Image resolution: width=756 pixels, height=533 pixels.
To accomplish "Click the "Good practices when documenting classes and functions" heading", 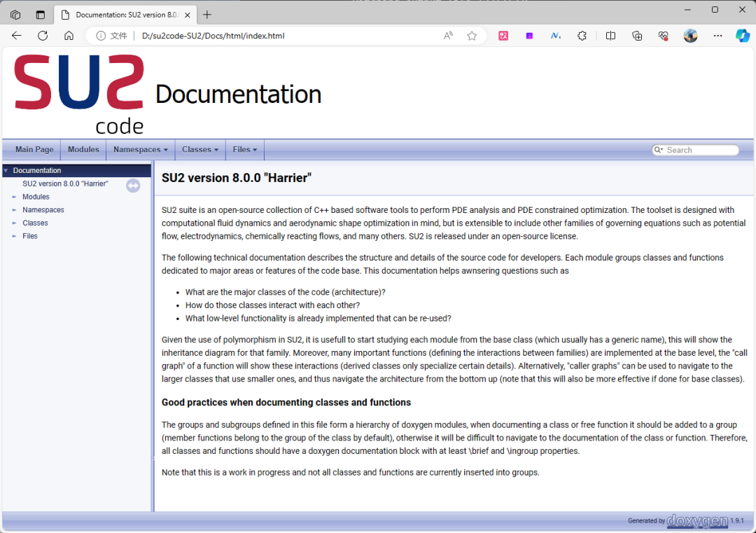I will (x=286, y=402).
